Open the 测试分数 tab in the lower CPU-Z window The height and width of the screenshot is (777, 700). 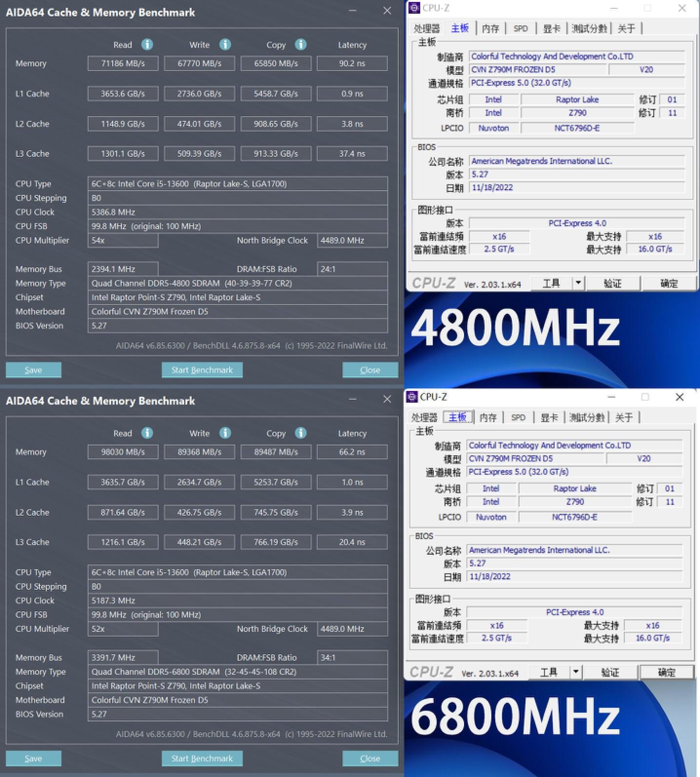coord(587,417)
